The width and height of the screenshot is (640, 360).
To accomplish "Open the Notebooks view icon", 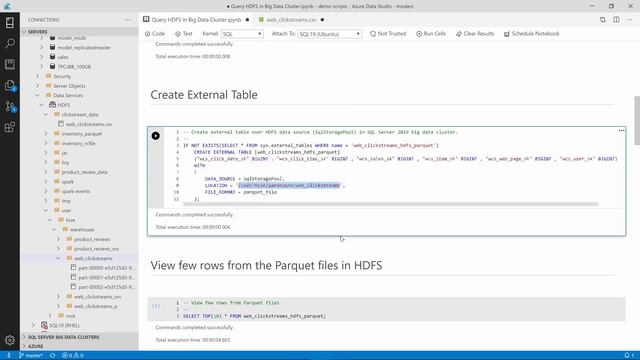I will (x=10, y=64).
